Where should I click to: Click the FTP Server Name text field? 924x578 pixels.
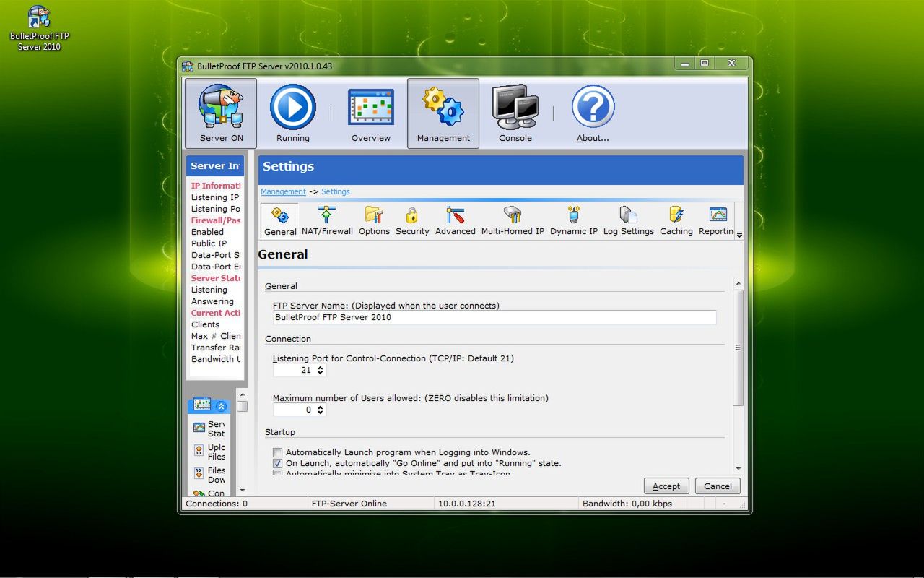494,317
